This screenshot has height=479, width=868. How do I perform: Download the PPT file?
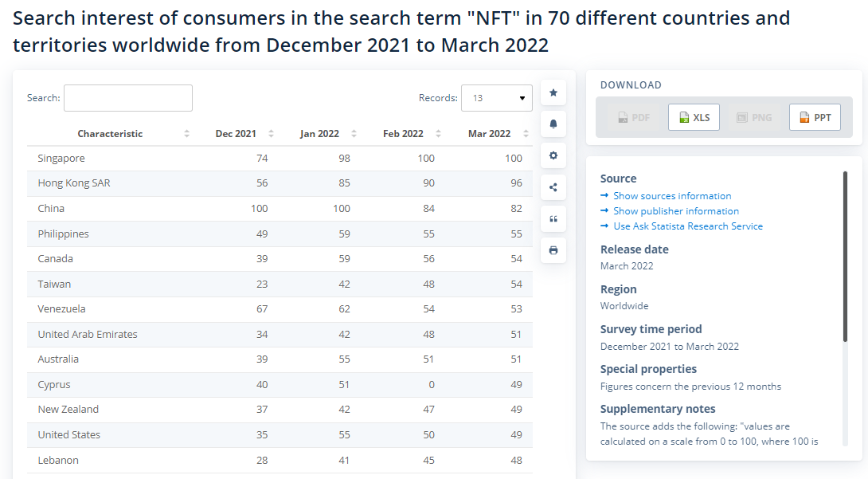815,117
